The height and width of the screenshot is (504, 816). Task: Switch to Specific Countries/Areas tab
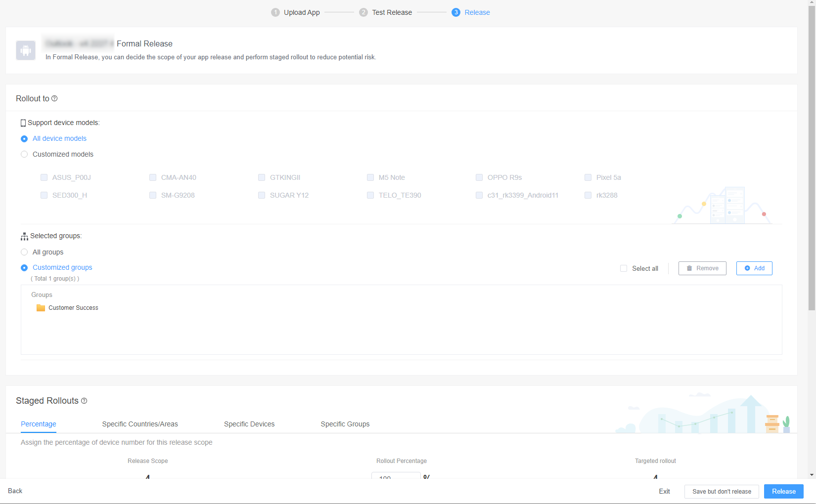coord(140,424)
